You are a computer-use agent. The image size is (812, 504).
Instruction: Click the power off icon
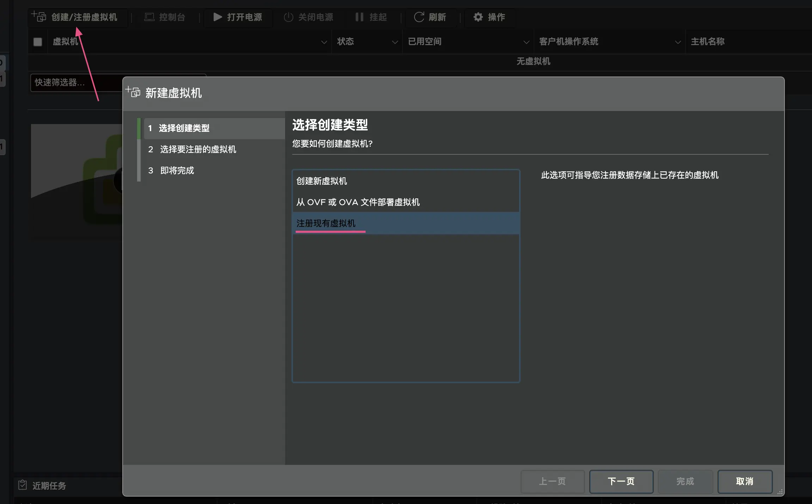click(x=288, y=17)
